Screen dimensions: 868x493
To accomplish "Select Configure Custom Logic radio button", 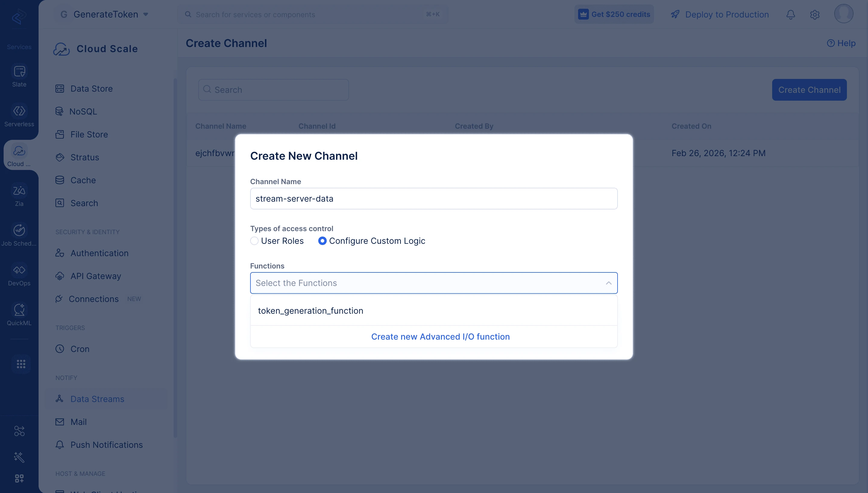I will 322,241.
